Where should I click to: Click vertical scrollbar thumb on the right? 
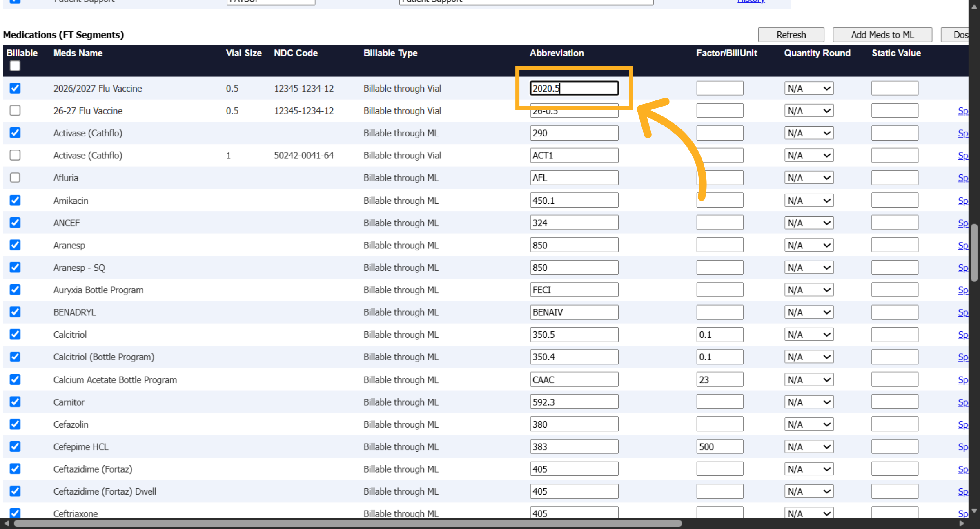coord(974,252)
